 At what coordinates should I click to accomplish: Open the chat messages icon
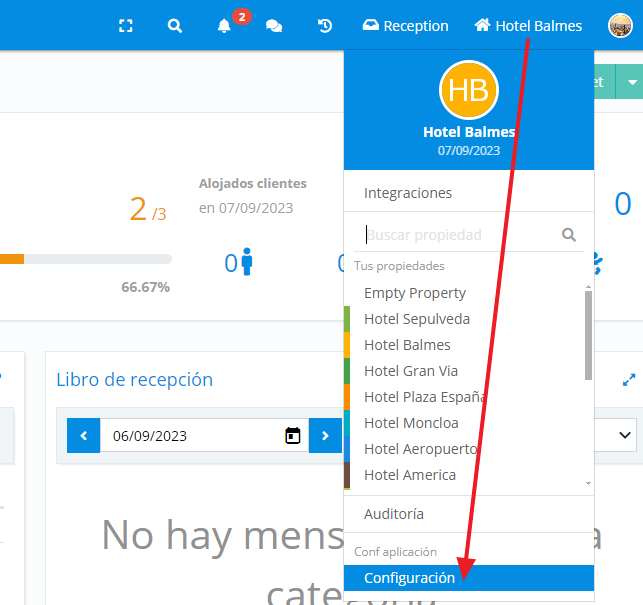(273, 26)
